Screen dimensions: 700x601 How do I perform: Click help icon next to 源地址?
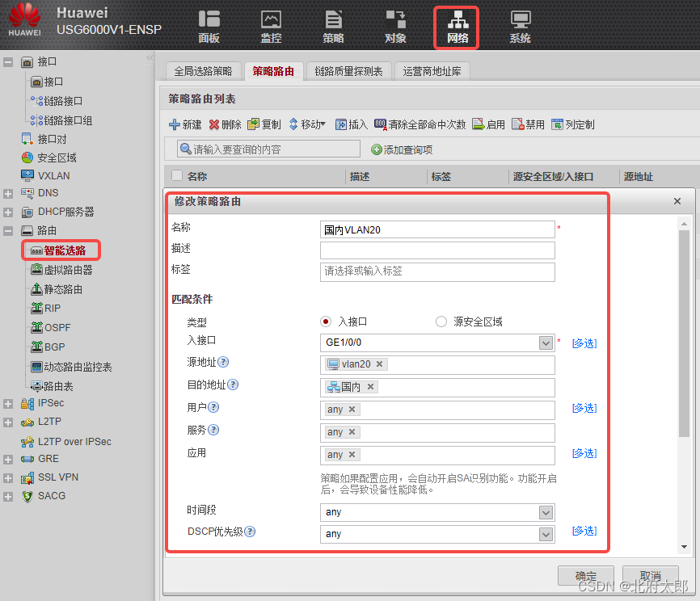coord(223,362)
